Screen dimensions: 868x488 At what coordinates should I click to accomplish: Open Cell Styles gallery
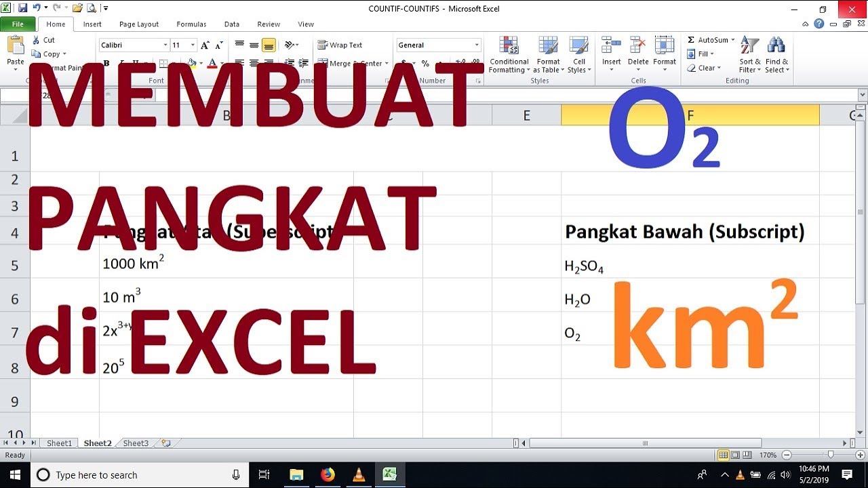[578, 55]
